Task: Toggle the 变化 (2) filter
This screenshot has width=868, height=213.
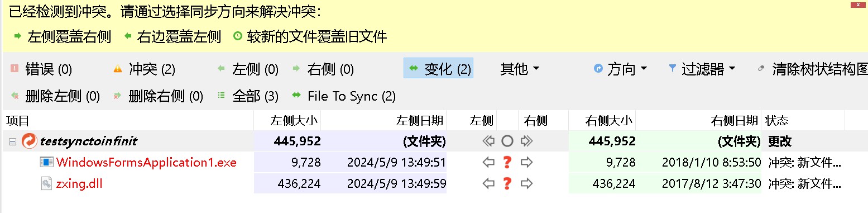Action: coord(439,68)
